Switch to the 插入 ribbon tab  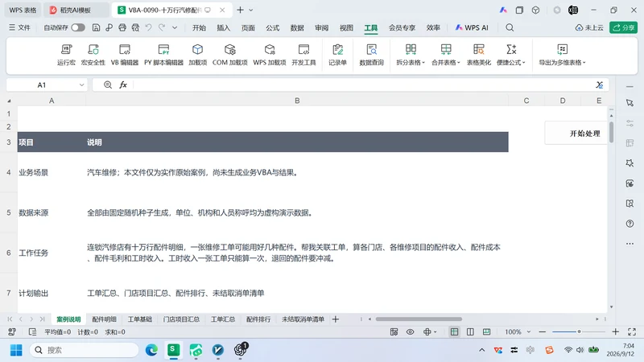[x=224, y=27]
